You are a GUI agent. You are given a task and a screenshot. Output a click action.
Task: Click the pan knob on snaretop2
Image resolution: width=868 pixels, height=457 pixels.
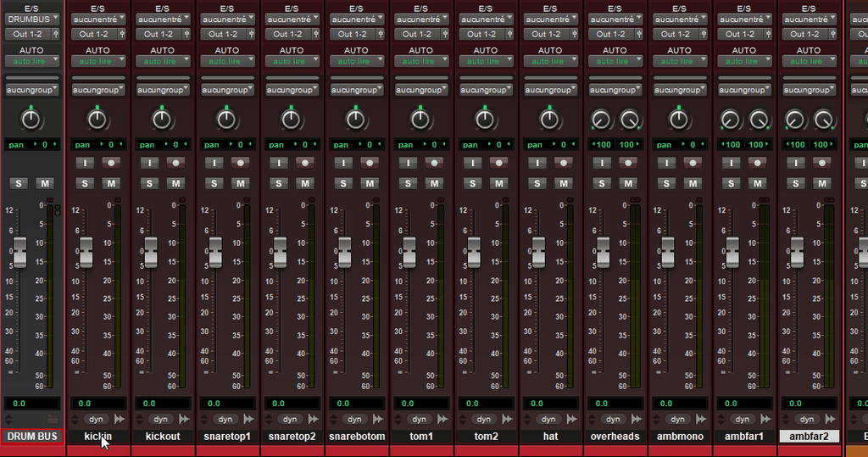click(x=291, y=120)
